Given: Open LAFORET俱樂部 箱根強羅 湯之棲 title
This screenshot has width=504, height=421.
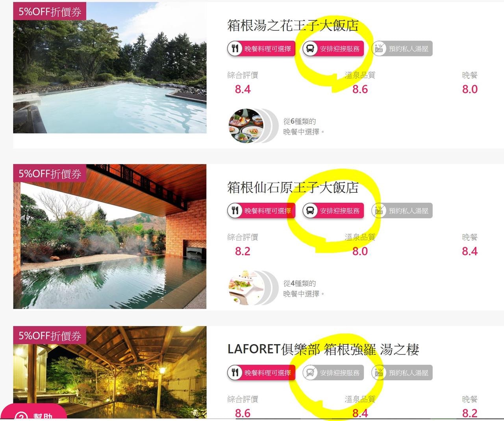Looking at the screenshot, I should pyautogui.click(x=323, y=349).
